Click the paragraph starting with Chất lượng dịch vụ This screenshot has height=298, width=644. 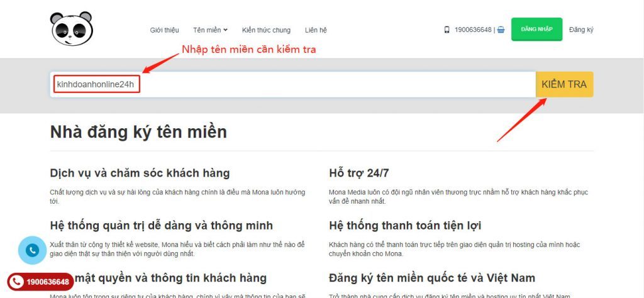click(178, 197)
